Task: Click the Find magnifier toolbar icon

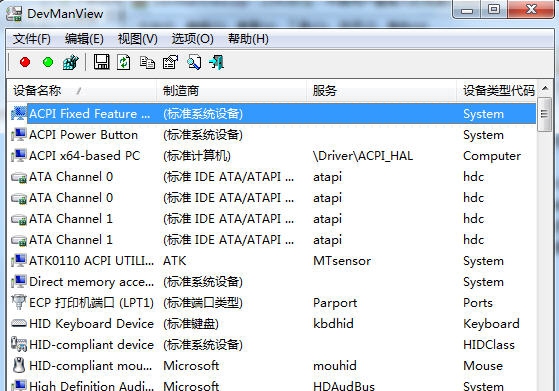Action: pos(194,62)
